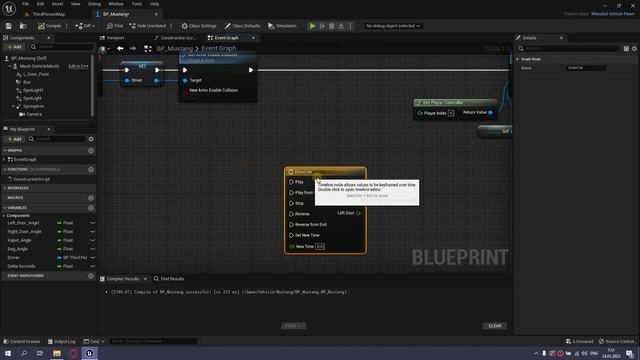Add a new function with plus icon
This screenshot has height=360, width=640.
[91, 169]
